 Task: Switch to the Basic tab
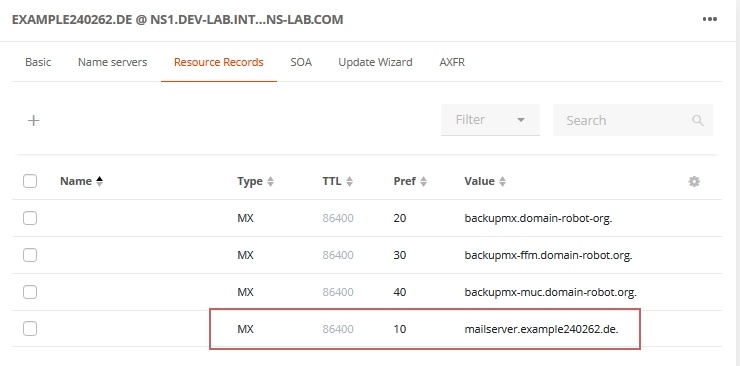click(38, 62)
